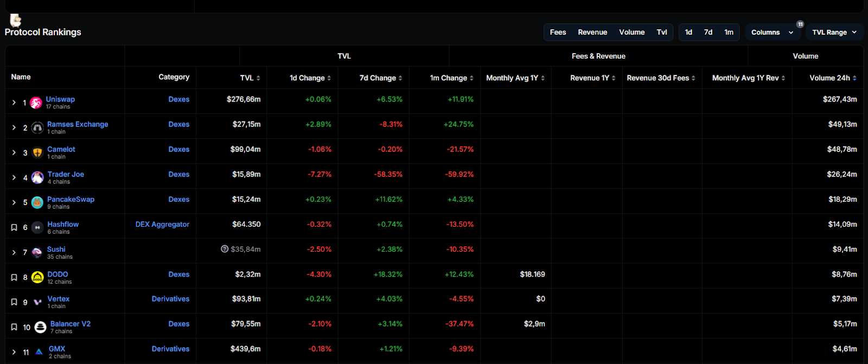Sort by Monthly Avg 1Y column
The image size is (868, 364).
(543, 78)
